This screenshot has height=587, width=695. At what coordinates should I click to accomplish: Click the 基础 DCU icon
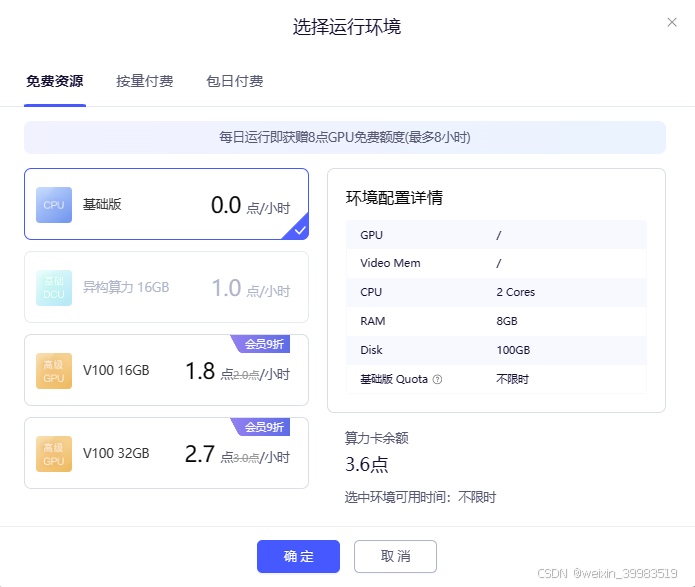point(54,288)
